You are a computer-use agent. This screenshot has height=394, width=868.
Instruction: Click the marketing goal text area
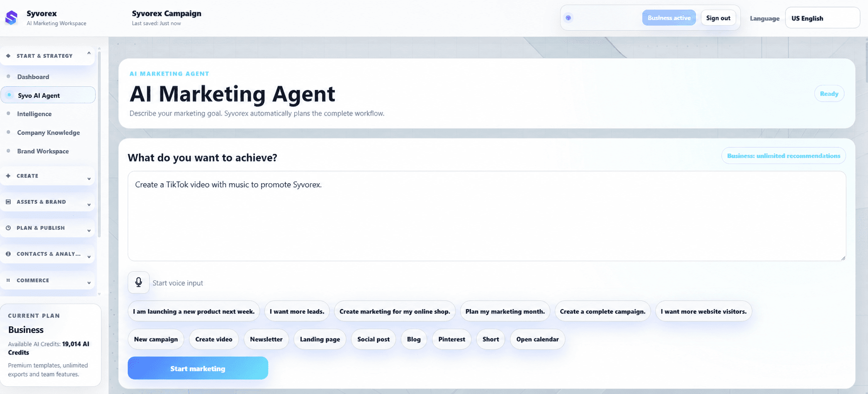coord(487,216)
